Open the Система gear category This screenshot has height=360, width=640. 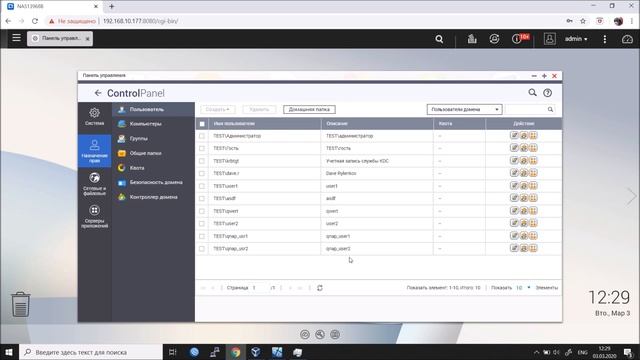pyautogui.click(x=94, y=116)
